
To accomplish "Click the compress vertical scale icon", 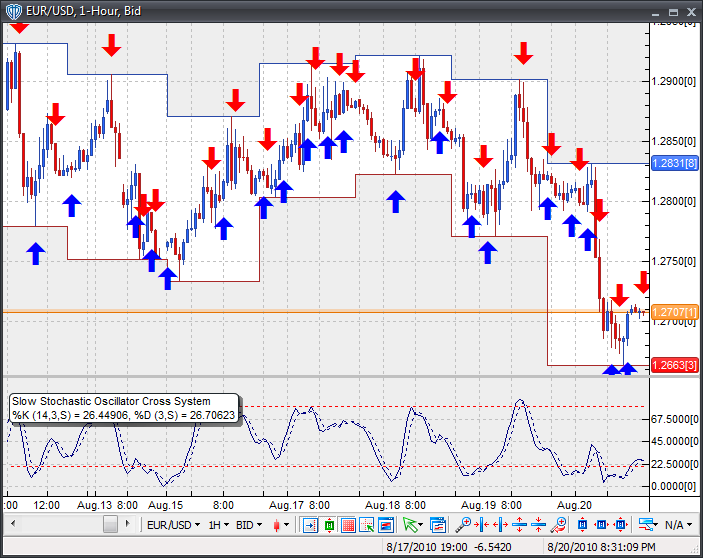I will 539,524.
